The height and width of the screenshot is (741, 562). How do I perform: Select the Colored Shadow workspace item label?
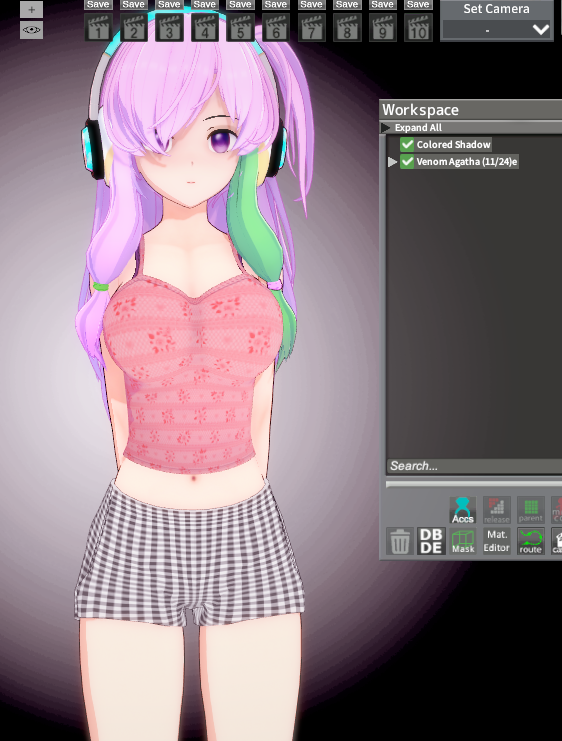click(453, 145)
